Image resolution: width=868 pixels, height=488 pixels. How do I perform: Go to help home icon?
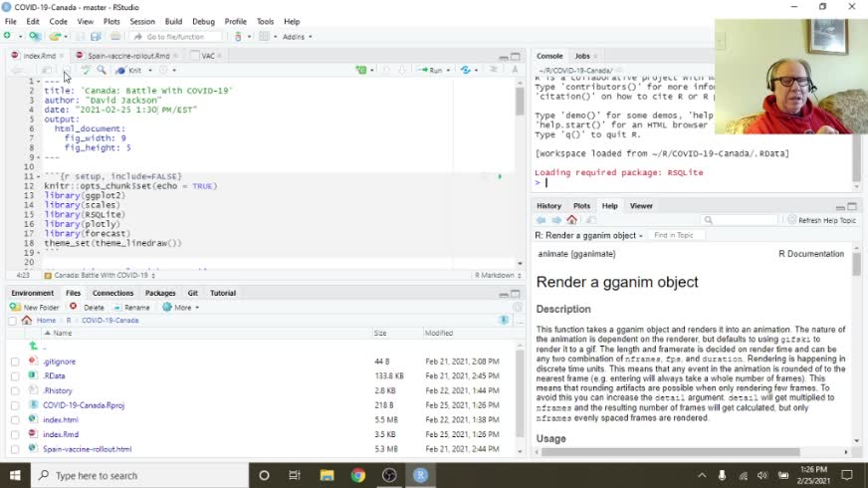point(571,220)
